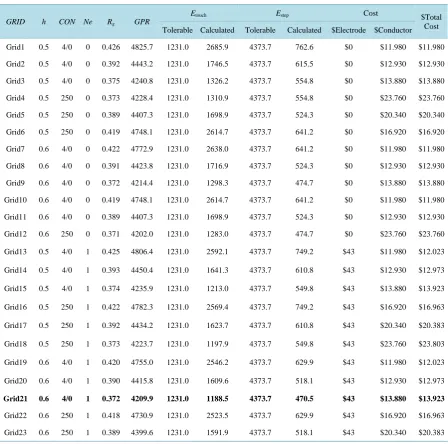Click calculated touch value 2685.9
Image resolution: width=448 pixels, height=444 pixels.
tap(217, 47)
